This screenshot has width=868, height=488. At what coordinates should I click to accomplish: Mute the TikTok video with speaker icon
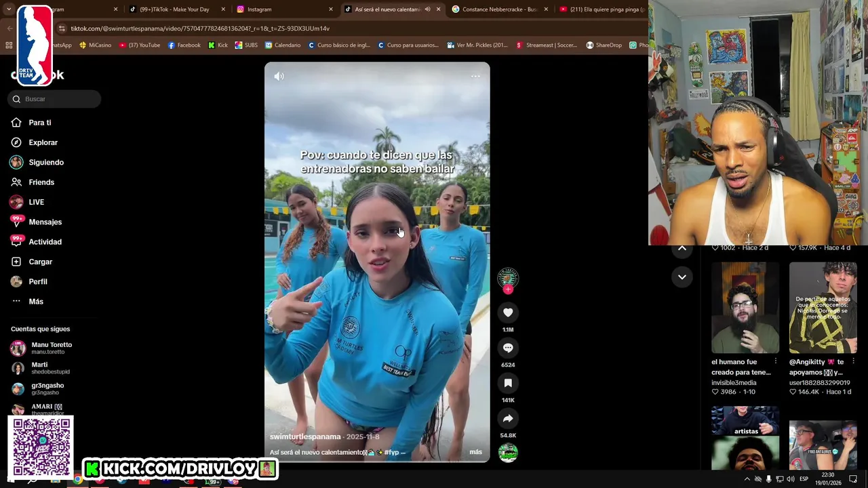coord(279,76)
